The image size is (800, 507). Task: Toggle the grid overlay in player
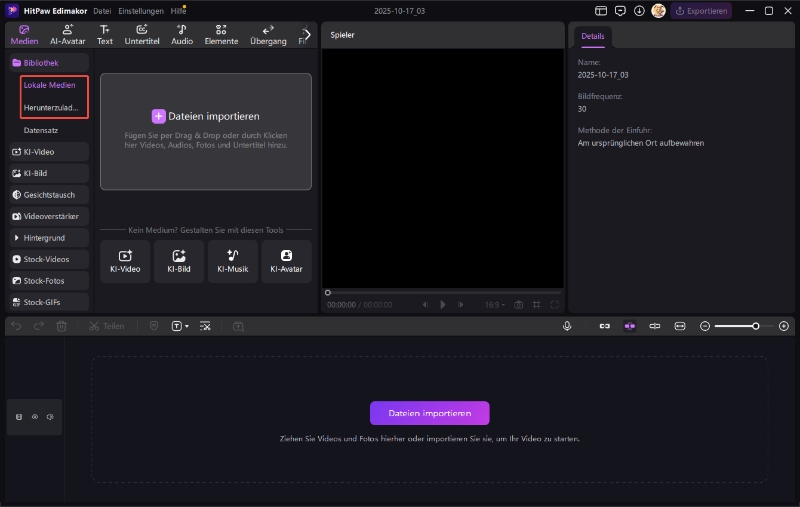[537, 305]
